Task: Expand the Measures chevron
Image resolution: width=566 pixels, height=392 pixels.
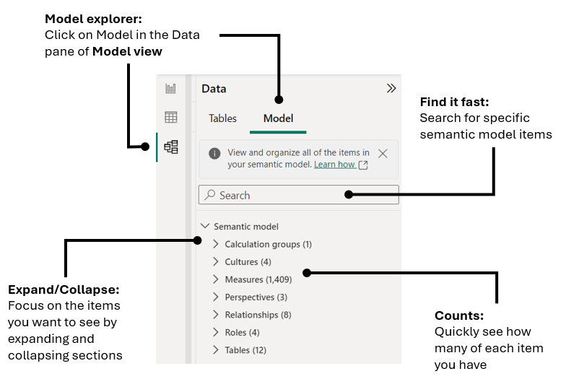Action: (x=215, y=279)
